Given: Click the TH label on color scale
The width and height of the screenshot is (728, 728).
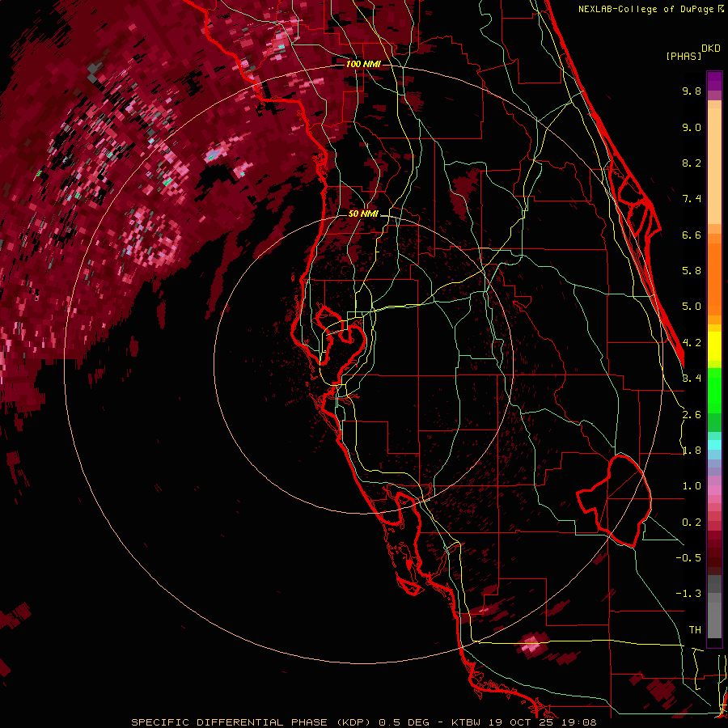Looking at the screenshot, I should click(695, 630).
